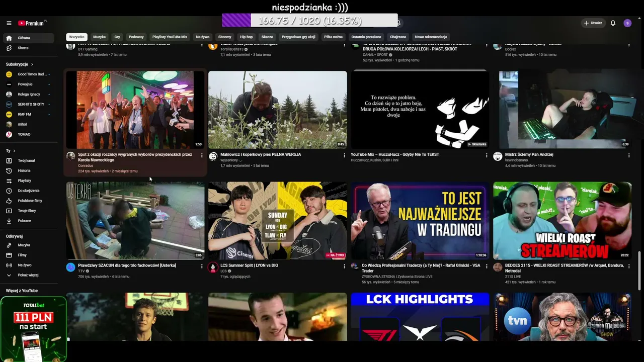Select the Na żywo filter chip
This screenshot has height=362, width=644.
(x=202, y=37)
